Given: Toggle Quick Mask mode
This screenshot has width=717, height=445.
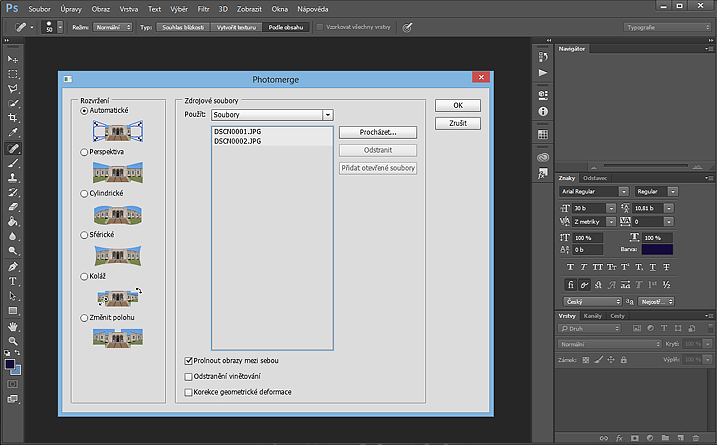Looking at the screenshot, I should coord(13,384).
